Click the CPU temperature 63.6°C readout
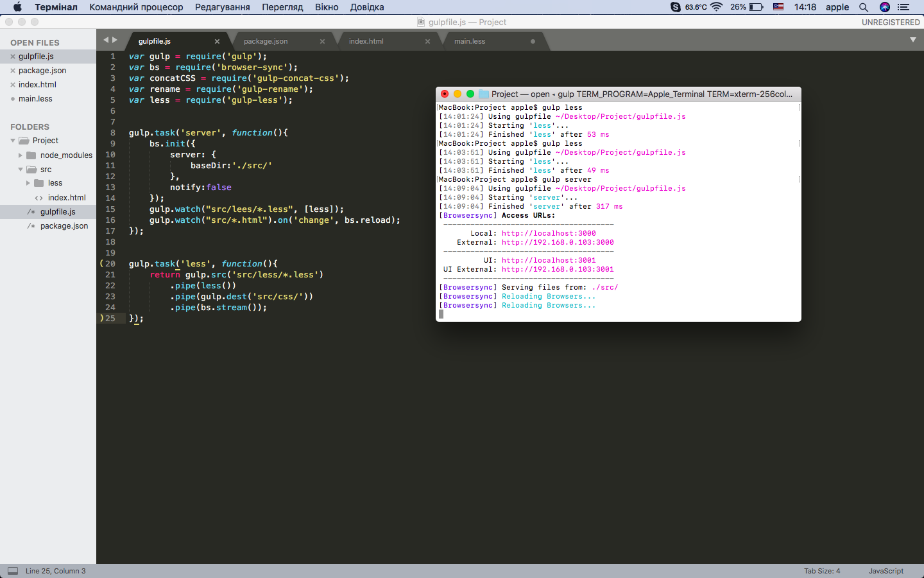 696,7
